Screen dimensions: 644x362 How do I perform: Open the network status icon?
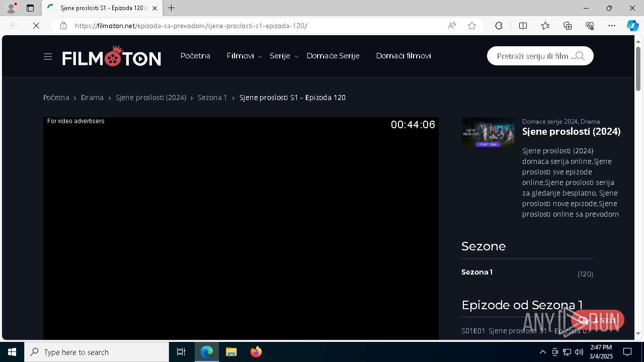pyautogui.click(x=567, y=352)
